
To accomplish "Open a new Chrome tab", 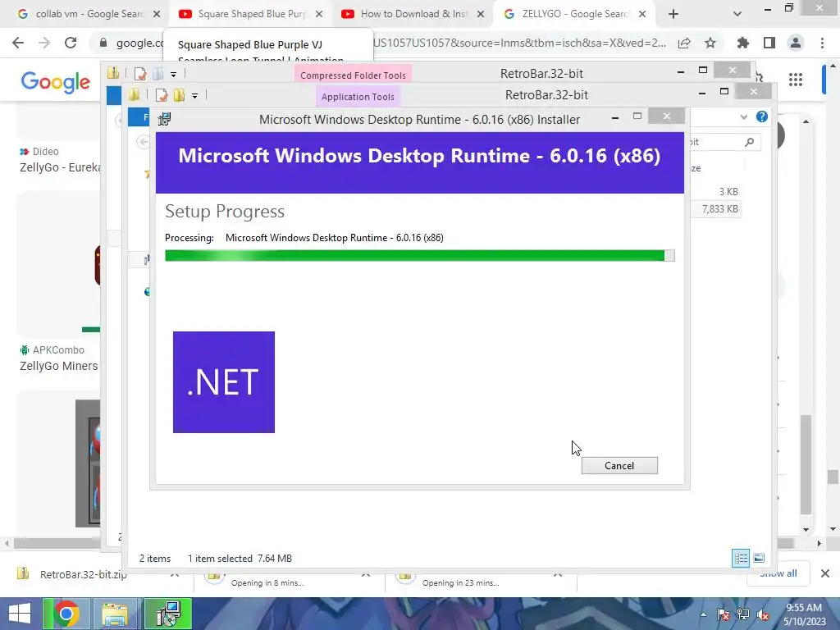I will pyautogui.click(x=673, y=15).
